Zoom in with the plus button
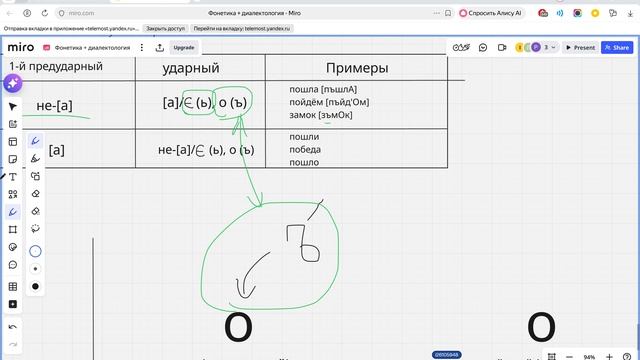 609,357
